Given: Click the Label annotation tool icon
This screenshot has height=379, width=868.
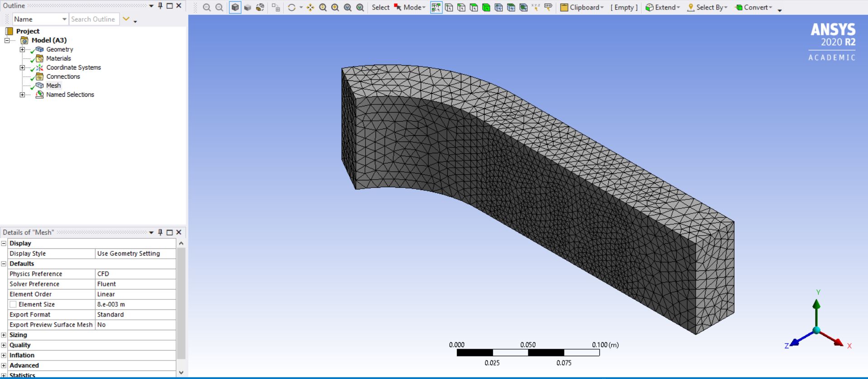Looking at the screenshot, I should point(548,7).
